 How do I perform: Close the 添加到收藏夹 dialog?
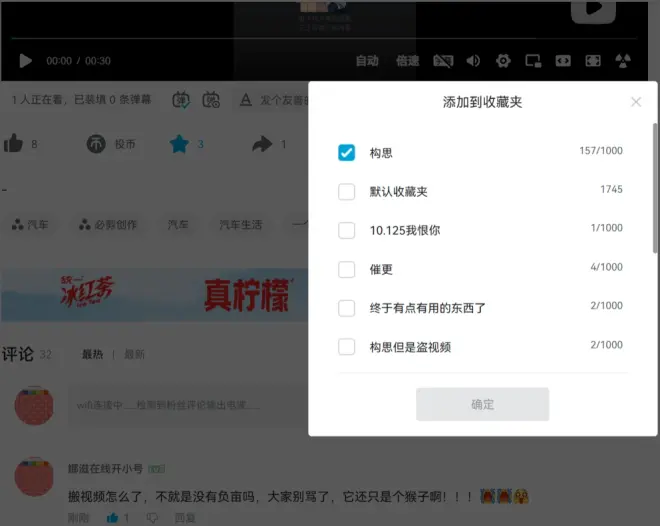[x=636, y=102]
